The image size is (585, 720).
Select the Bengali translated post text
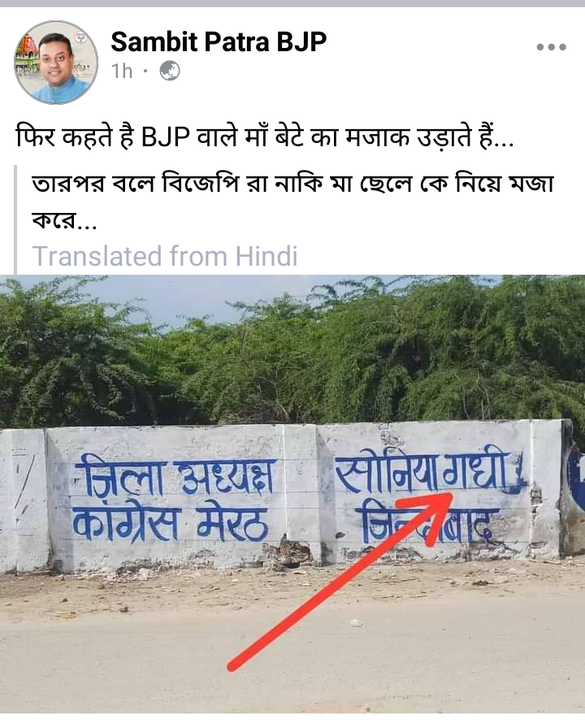click(293, 203)
